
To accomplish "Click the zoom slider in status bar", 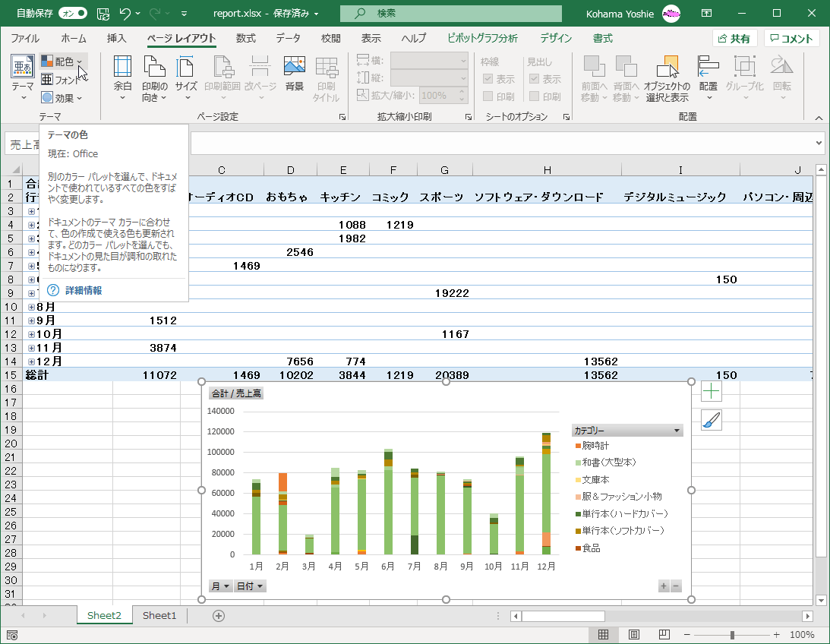I will click(x=732, y=635).
